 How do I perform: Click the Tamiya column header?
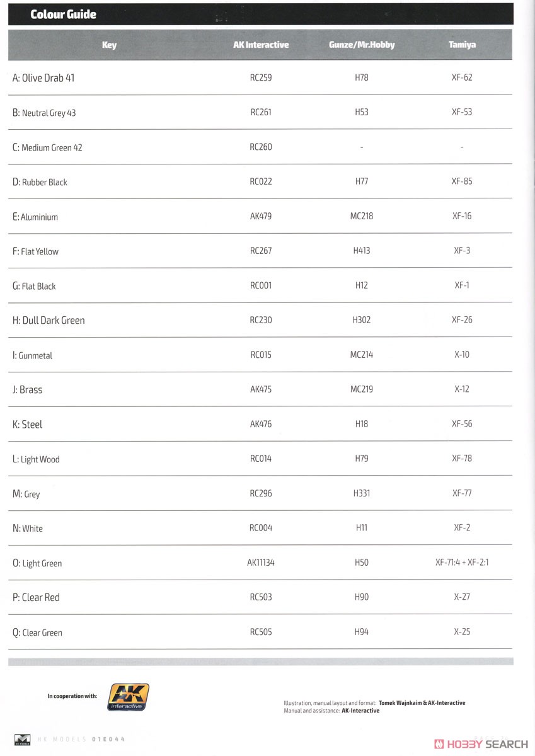(x=462, y=45)
